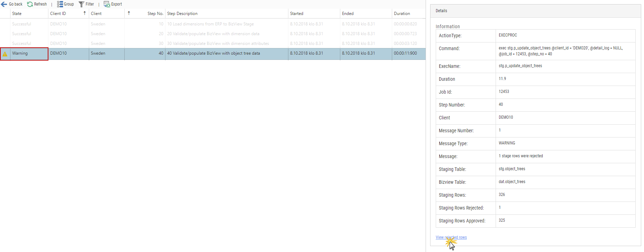
Task: Click Staging Rows Approved value 325
Action: point(502,220)
